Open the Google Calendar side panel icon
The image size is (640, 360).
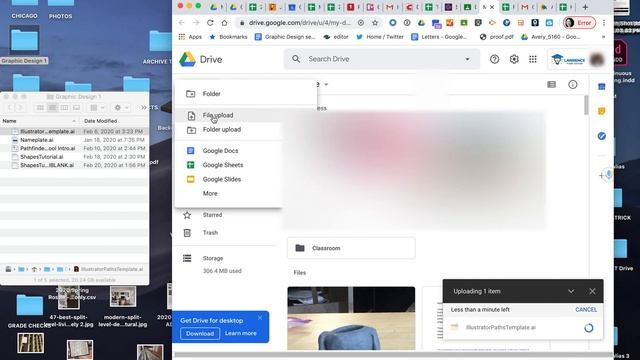pos(602,87)
